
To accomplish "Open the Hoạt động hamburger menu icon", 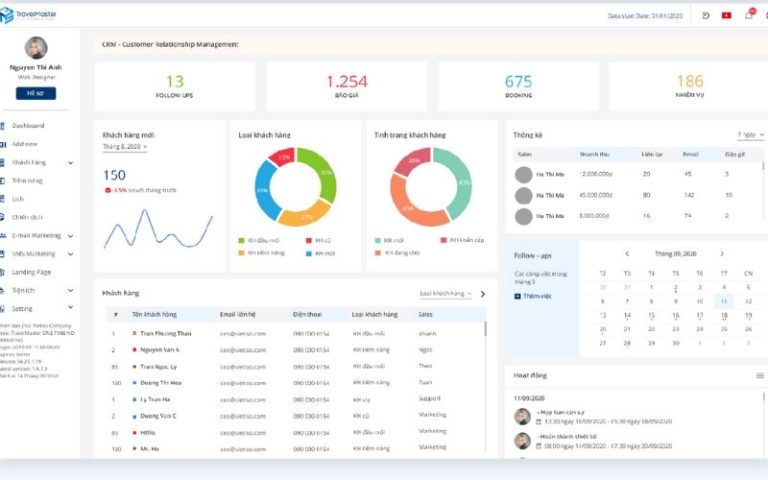I will [759, 375].
